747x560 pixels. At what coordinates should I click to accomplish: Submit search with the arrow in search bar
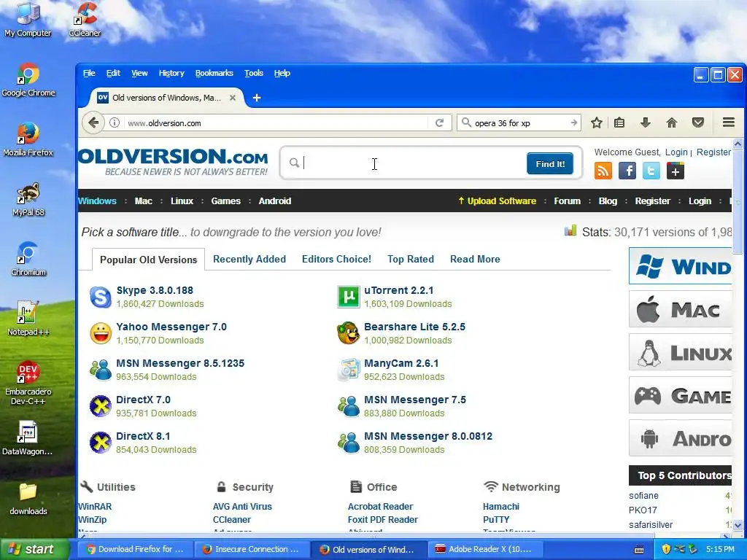(x=573, y=122)
